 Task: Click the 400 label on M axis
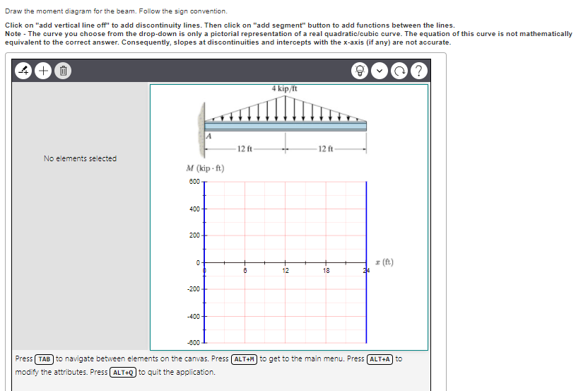(194, 209)
